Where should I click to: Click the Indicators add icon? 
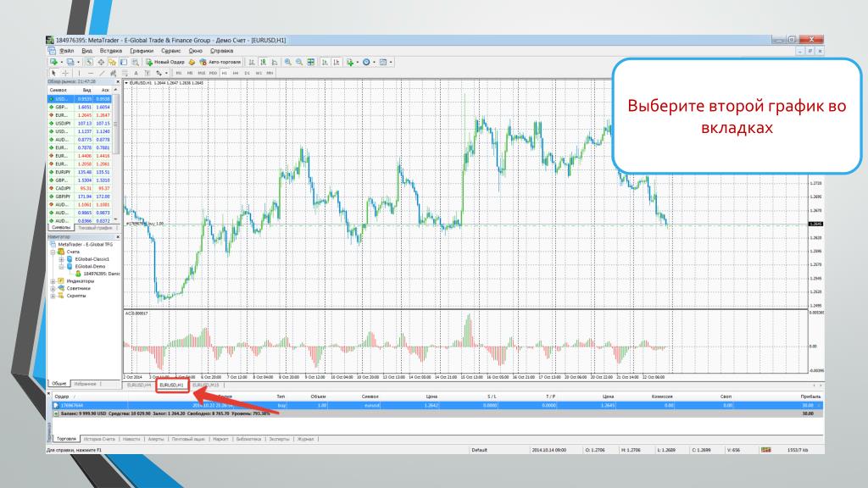tap(350, 62)
